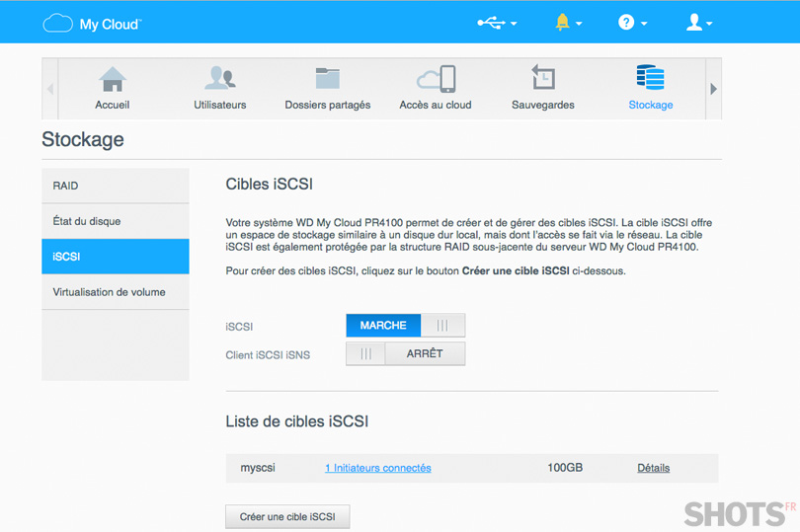Select Virtualisation de volume in sidebar
This screenshot has height=532, width=800.
point(116,292)
